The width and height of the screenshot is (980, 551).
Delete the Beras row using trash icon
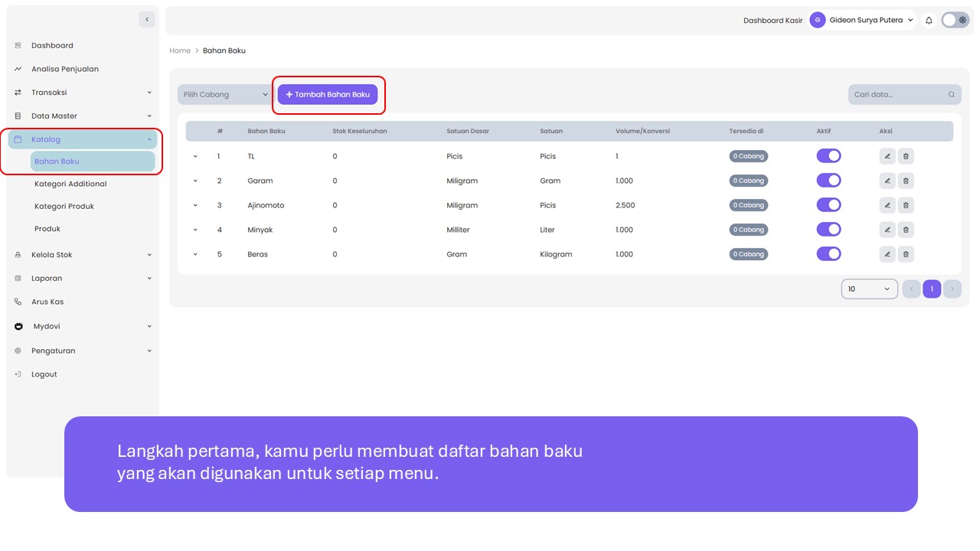point(906,254)
